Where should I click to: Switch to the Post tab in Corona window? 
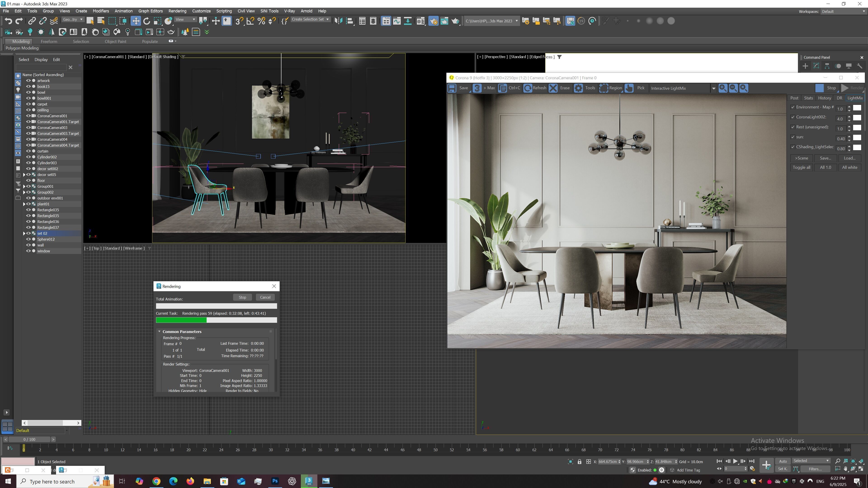(x=794, y=98)
